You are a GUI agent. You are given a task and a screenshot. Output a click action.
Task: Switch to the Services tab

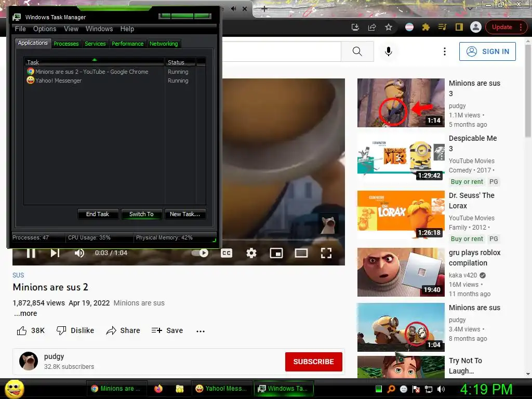click(96, 44)
